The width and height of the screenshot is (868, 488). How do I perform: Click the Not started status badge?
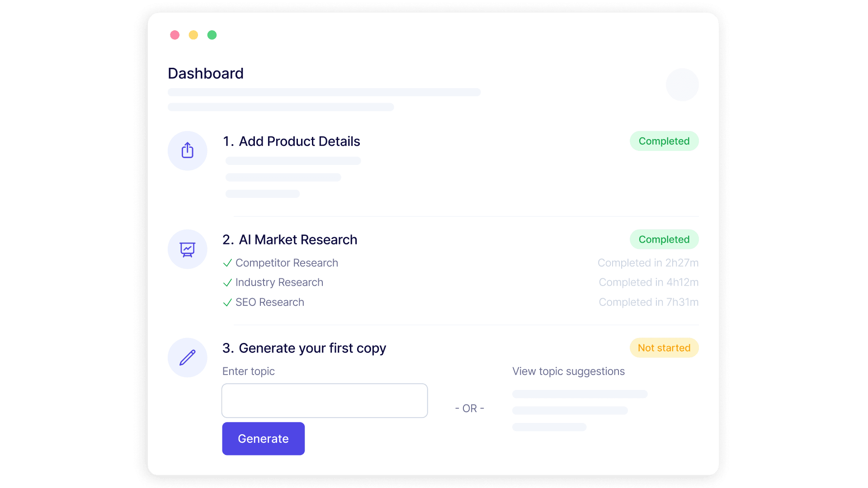[664, 348]
